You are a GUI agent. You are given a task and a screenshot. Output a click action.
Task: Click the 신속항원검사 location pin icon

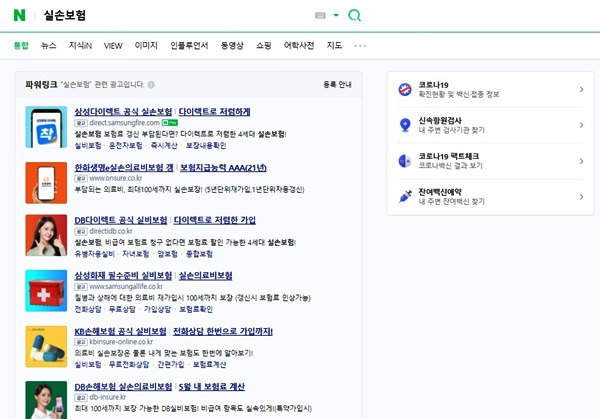pyautogui.click(x=405, y=125)
